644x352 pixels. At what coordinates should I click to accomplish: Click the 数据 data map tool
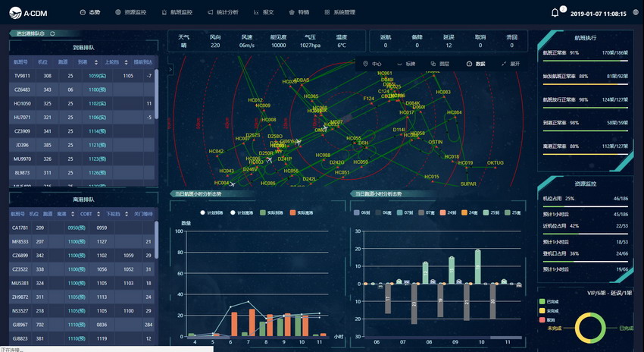click(x=476, y=64)
